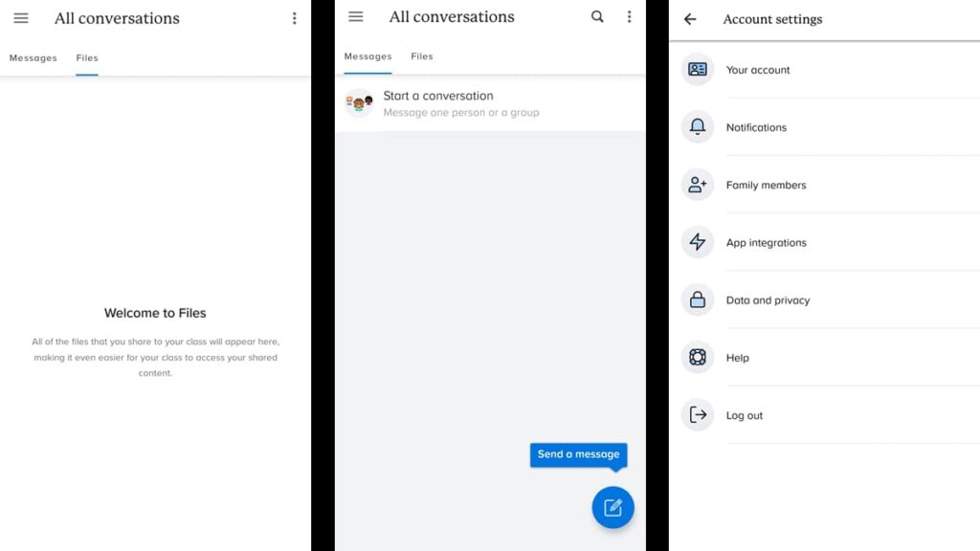Screen dimensions: 980x551
Task: Select the underlined Files tab above Welcome to Files
Action: click(x=87, y=58)
